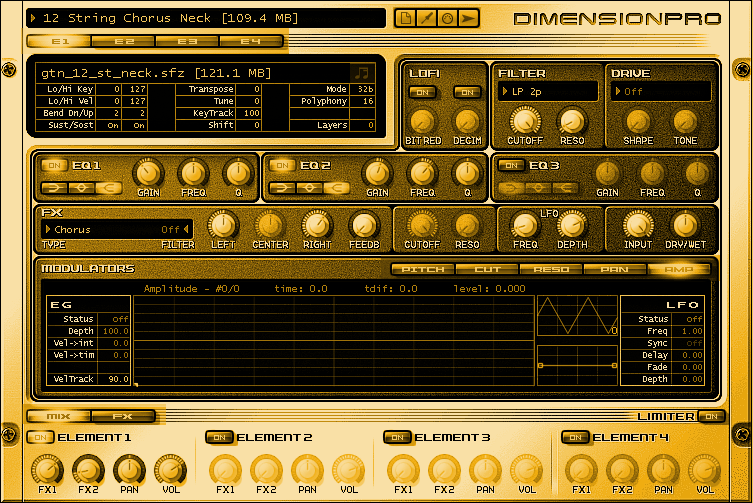Select the high-shelf type icon in EQ3
Image resolution: width=753 pixels, height=503 pixels.
[x=565, y=188]
